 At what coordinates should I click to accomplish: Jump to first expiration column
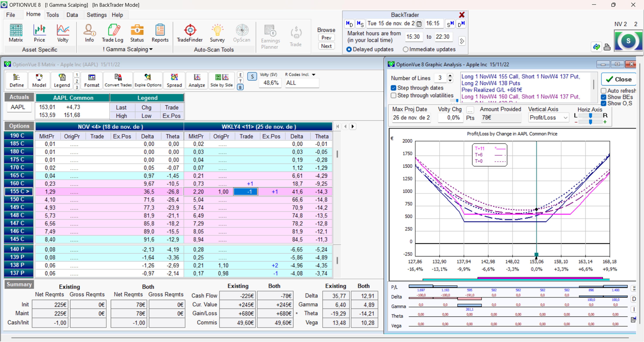[338, 126]
